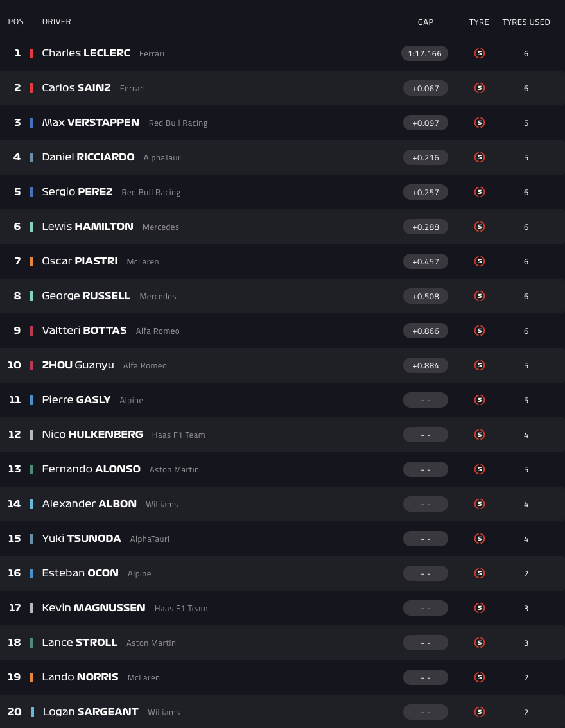Select Oscar Piastri's driver name

(80, 261)
